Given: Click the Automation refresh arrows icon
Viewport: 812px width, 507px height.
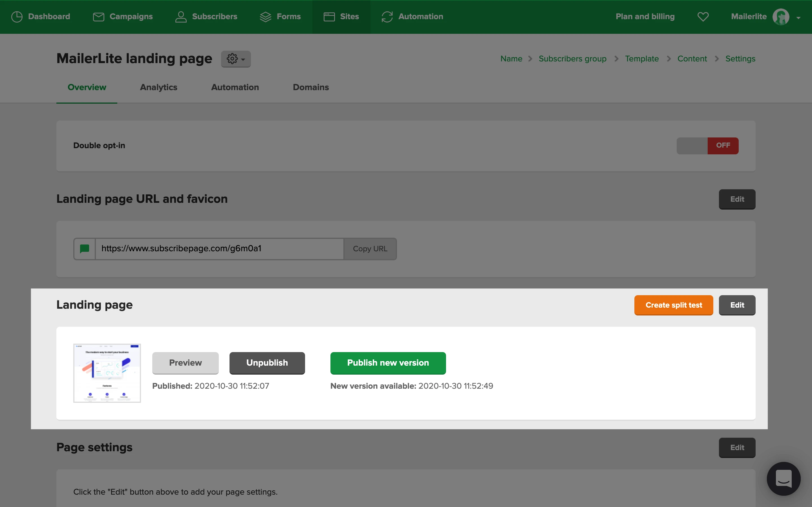Looking at the screenshot, I should click(x=387, y=17).
